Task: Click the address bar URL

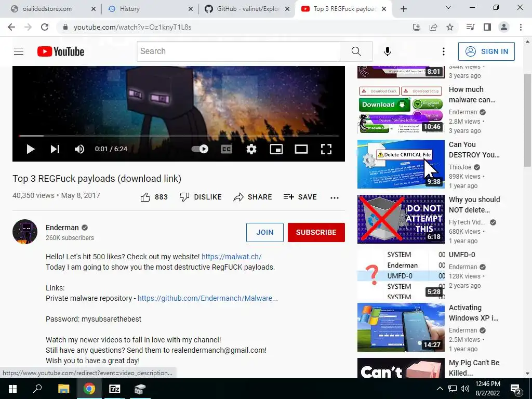Action: (132, 27)
